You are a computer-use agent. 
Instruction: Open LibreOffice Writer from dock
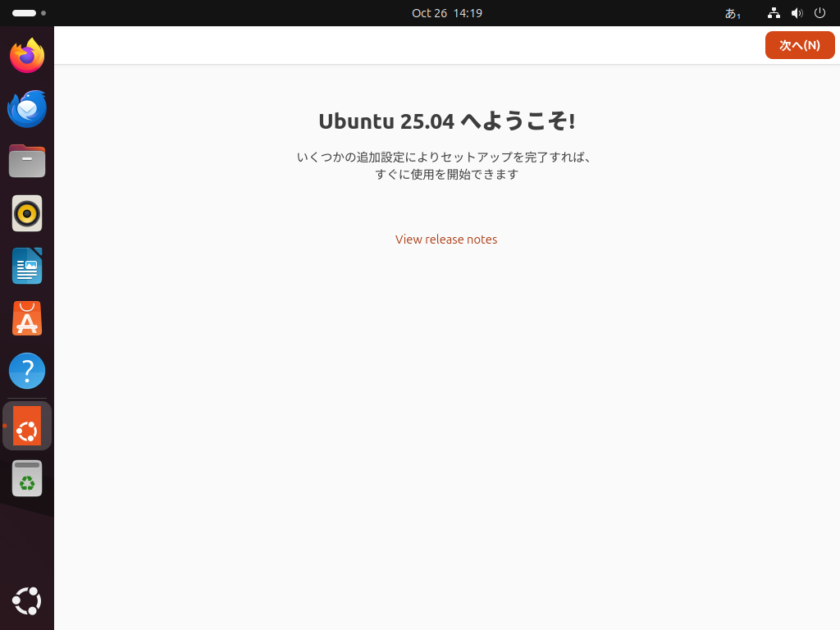pyautogui.click(x=27, y=266)
